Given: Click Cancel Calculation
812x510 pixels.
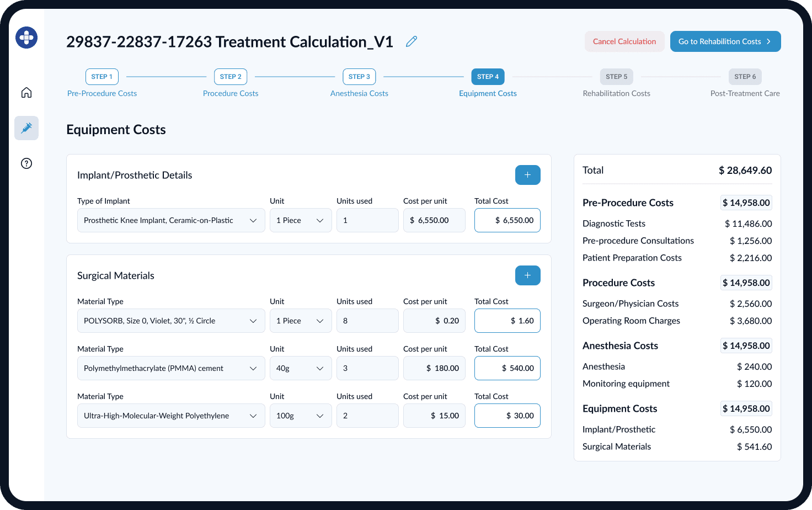Looking at the screenshot, I should (624, 41).
